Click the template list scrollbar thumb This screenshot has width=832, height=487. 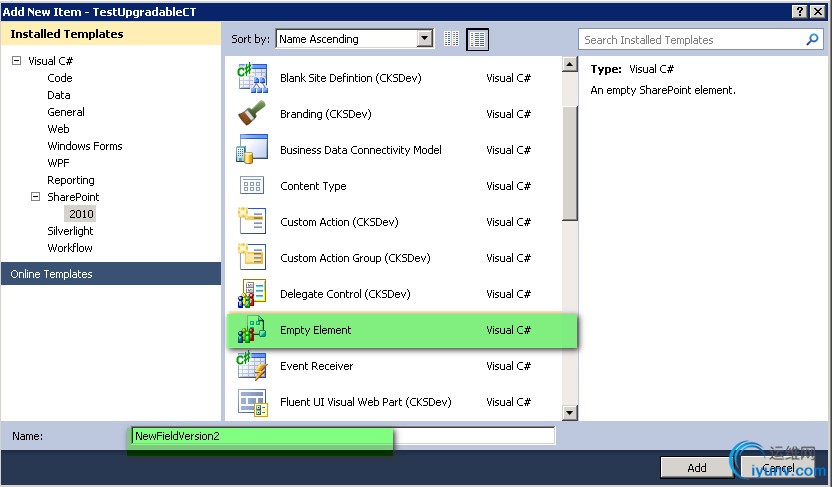[569, 163]
